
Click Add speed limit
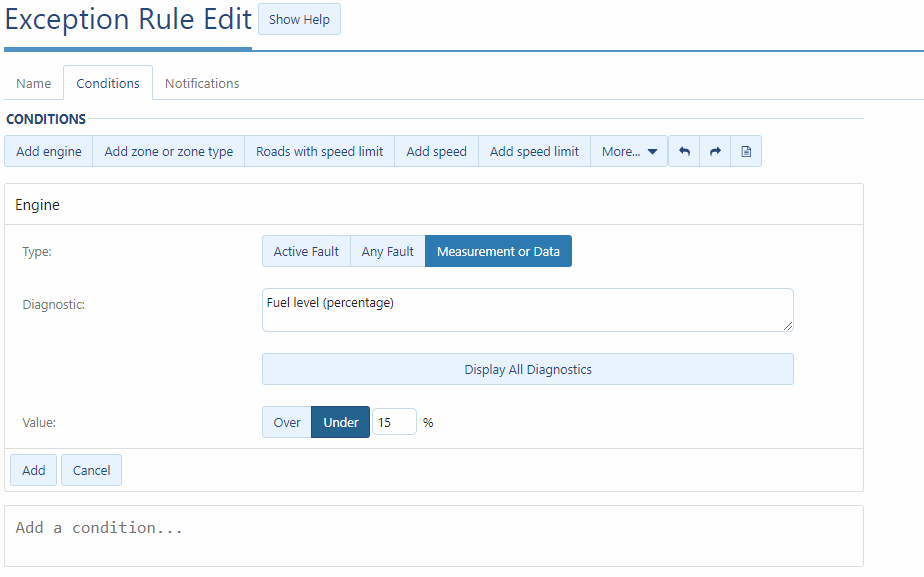(534, 151)
